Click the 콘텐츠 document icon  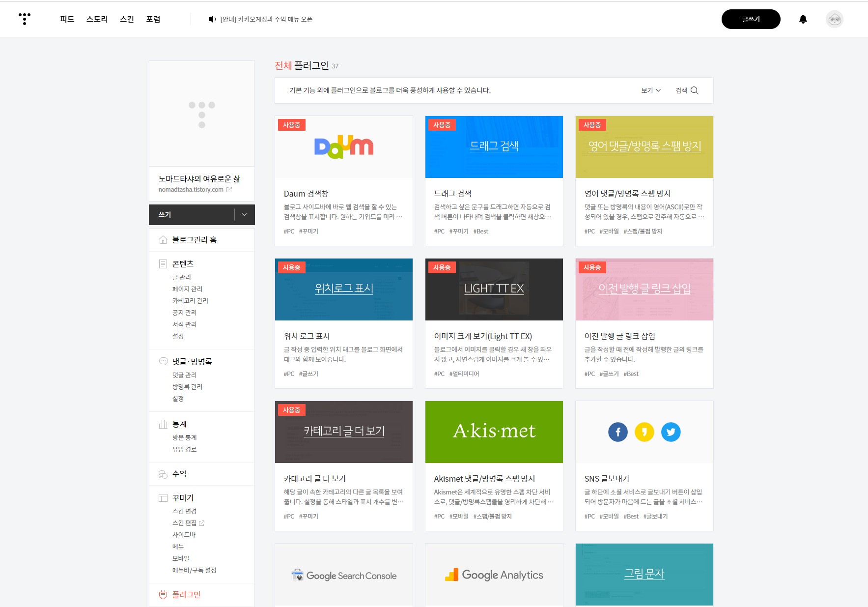coord(163,264)
